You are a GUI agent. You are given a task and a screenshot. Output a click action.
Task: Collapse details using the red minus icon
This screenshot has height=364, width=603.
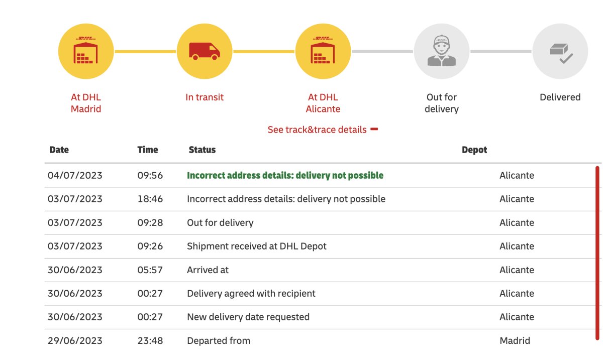(374, 129)
